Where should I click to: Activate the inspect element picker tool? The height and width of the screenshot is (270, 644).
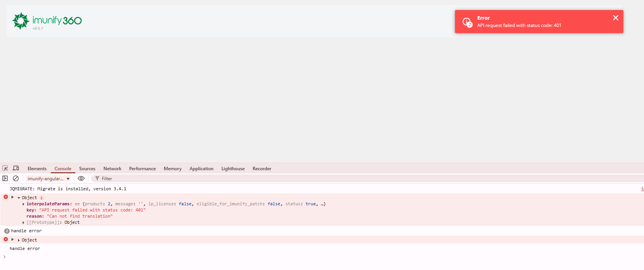[5, 168]
